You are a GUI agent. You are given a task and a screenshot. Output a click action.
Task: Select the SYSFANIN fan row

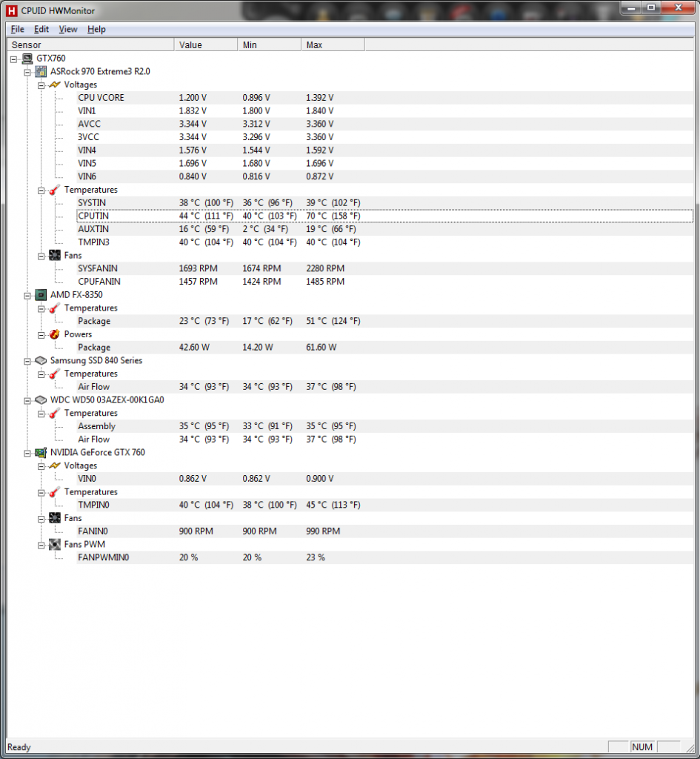[x=384, y=268]
